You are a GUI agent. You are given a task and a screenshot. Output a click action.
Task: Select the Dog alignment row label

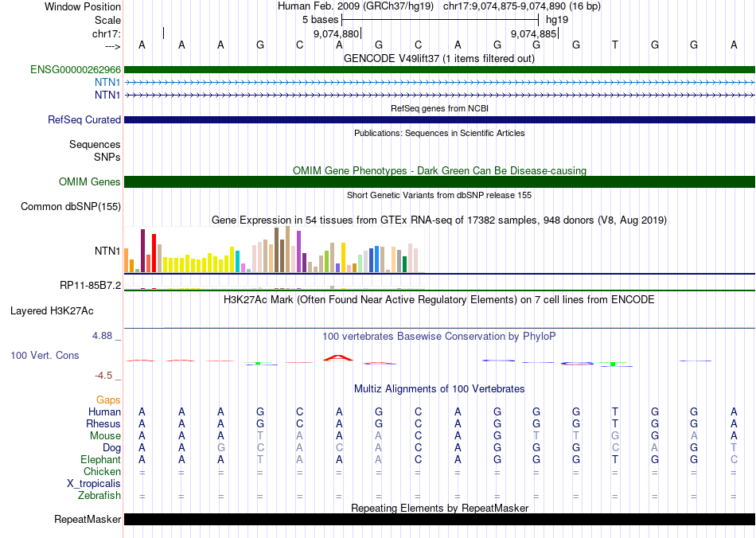click(x=111, y=448)
